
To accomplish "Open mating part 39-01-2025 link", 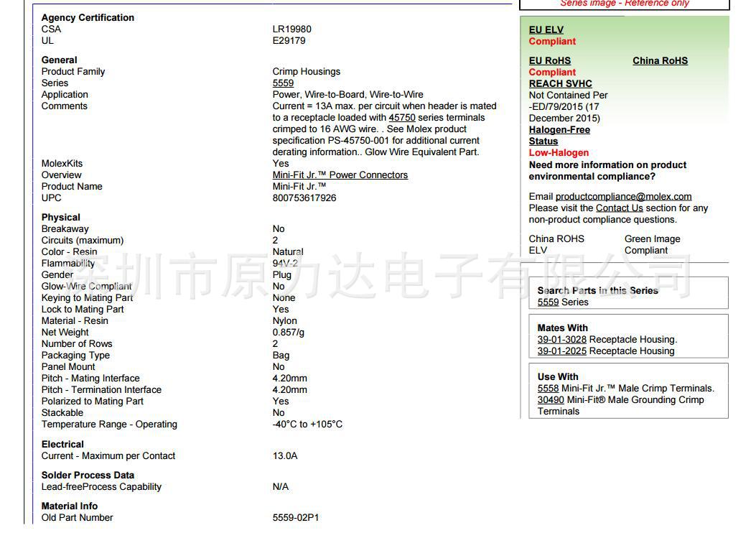I will pyautogui.click(x=561, y=351).
